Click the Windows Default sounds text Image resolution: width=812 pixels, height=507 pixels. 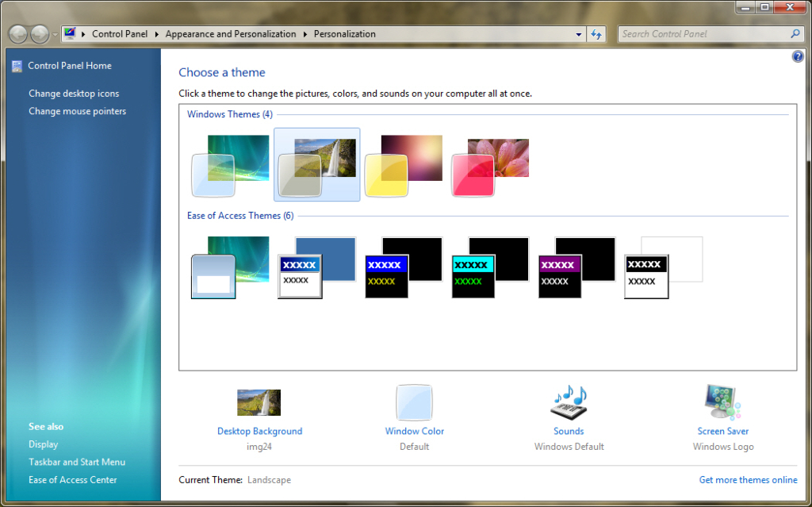tap(569, 447)
